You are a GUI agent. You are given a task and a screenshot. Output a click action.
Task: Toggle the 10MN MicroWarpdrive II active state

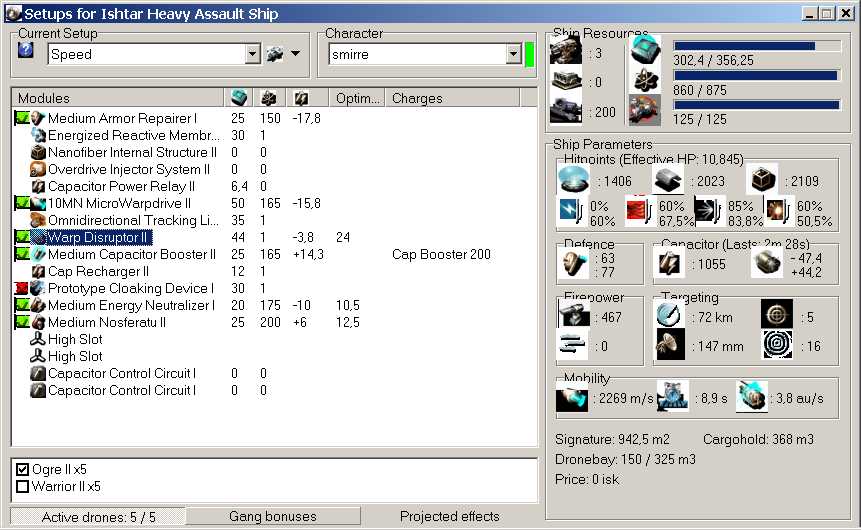click(x=21, y=203)
